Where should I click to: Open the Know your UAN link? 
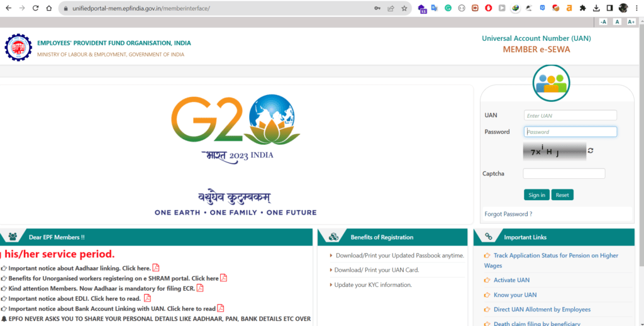515,295
